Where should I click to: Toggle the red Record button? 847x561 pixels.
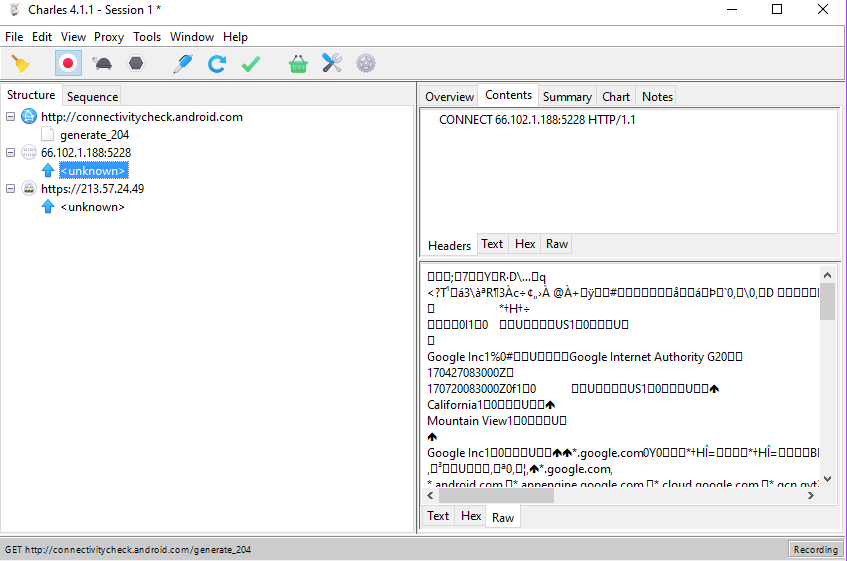tap(68, 64)
